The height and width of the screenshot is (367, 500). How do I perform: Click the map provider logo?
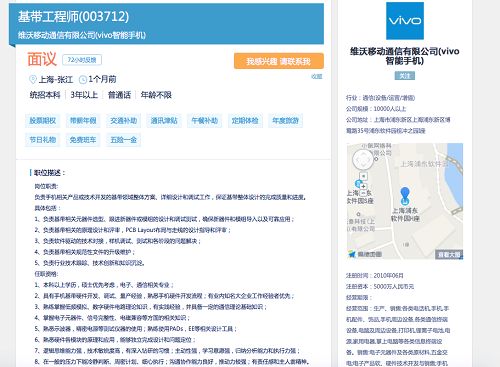(365, 254)
